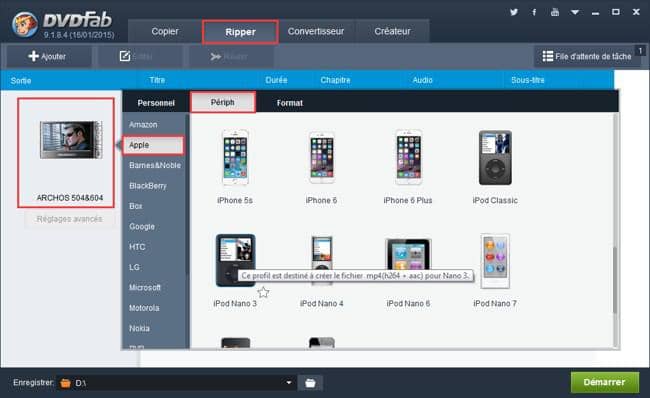
Task: Click the Sortie column header
Action: click(x=21, y=80)
